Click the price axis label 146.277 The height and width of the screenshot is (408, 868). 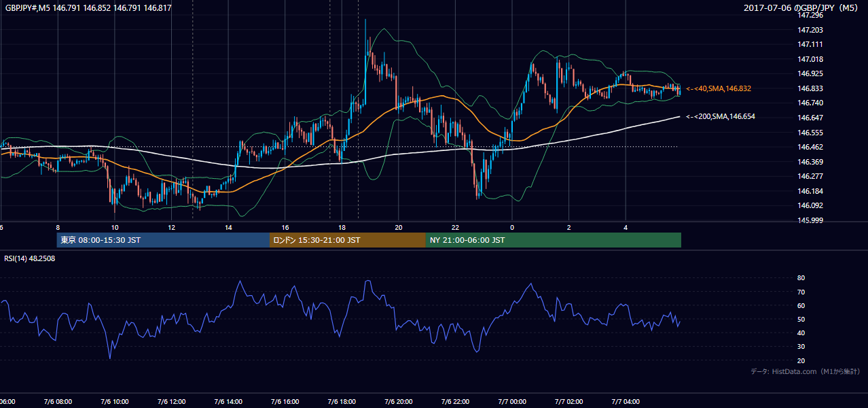(811, 176)
